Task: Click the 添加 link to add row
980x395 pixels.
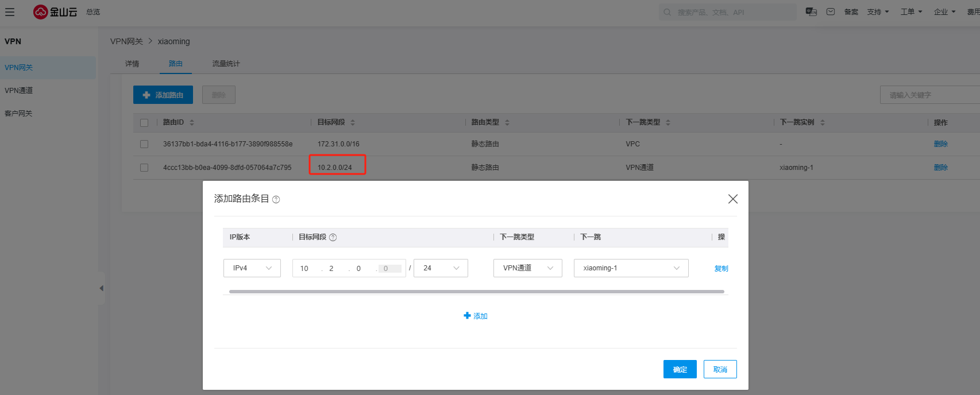Action: coord(476,316)
